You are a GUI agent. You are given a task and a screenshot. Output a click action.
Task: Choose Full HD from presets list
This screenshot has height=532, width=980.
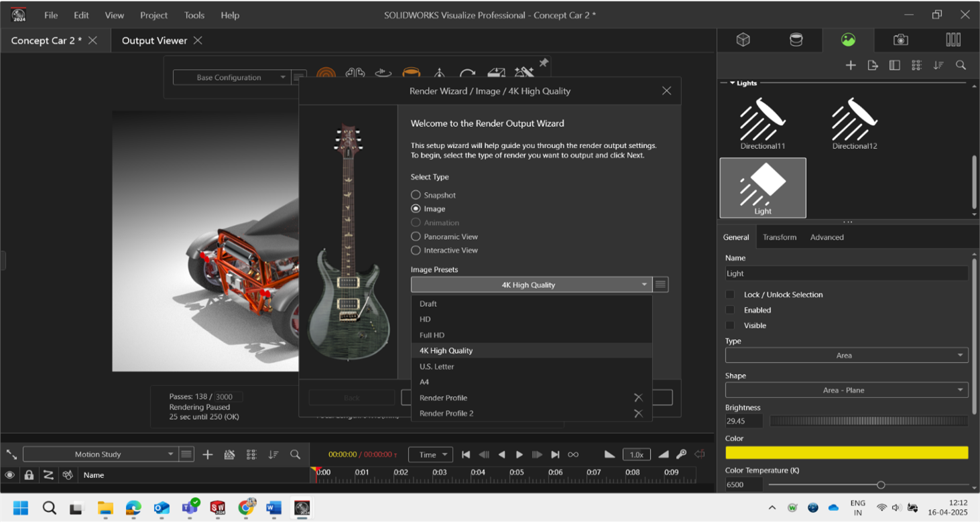click(x=432, y=335)
